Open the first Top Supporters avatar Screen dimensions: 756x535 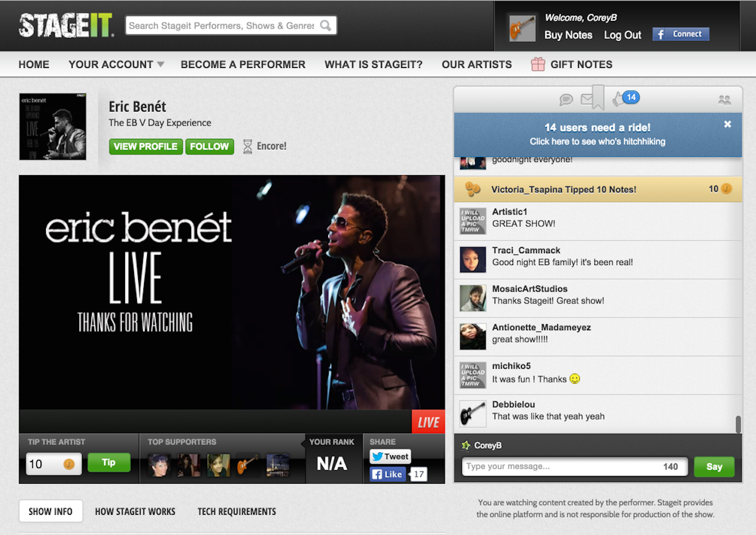159,465
